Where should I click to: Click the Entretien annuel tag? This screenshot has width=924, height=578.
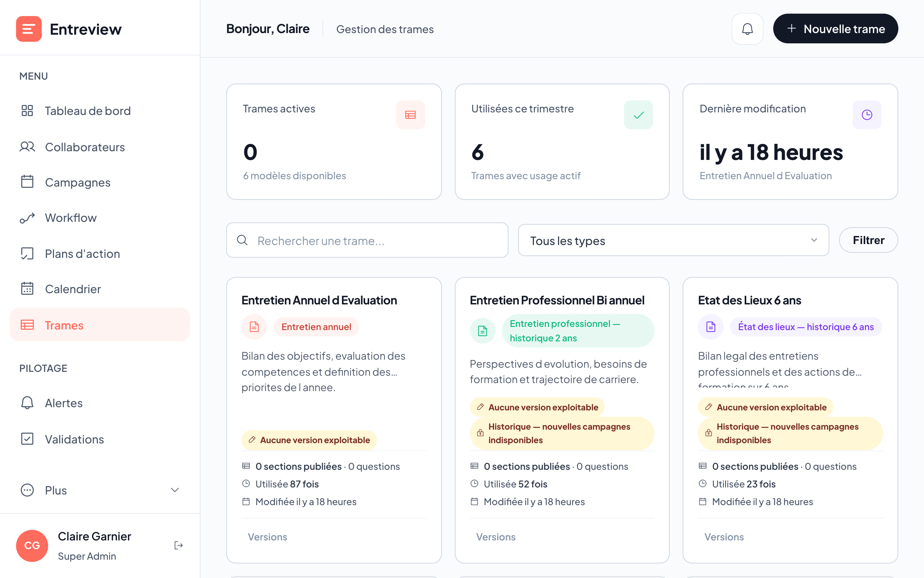tap(316, 327)
